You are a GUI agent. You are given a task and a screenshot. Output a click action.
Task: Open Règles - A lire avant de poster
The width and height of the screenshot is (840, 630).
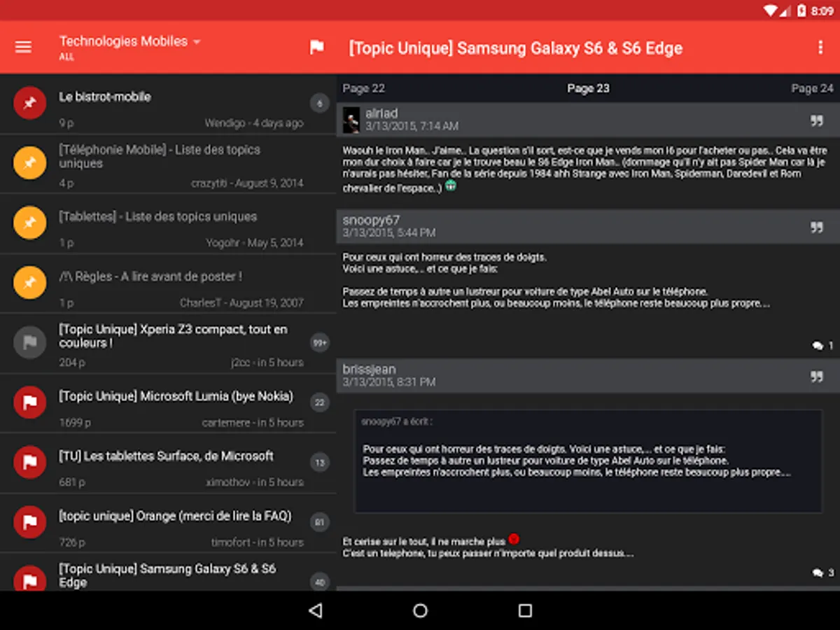coord(168,283)
